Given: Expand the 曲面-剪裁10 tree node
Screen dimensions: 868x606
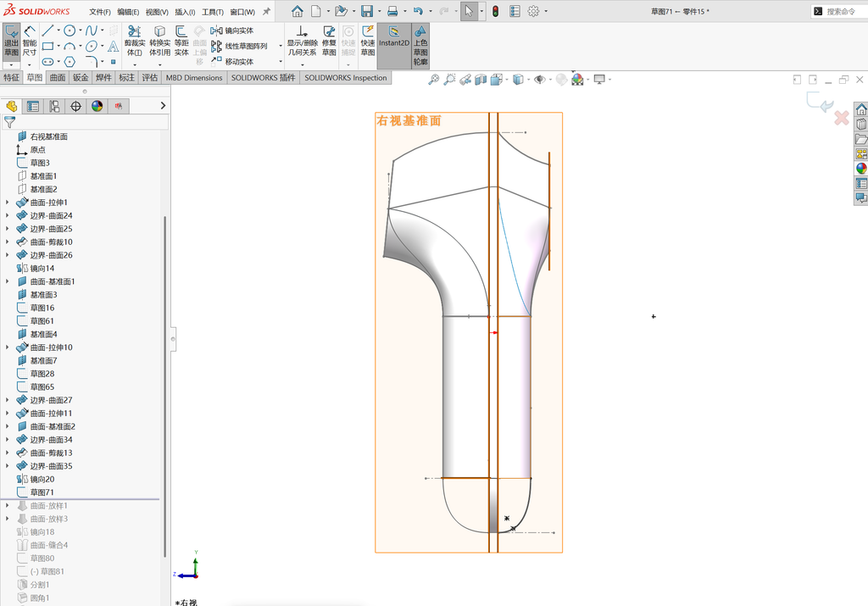Looking at the screenshot, I should tap(7, 242).
